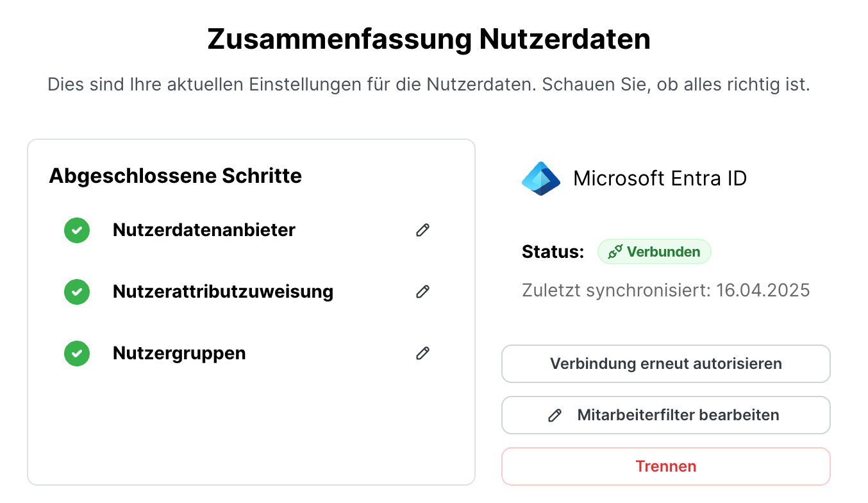The width and height of the screenshot is (868, 503).
Task: Toggle the Nutzergruppen completed step
Action: [179, 353]
